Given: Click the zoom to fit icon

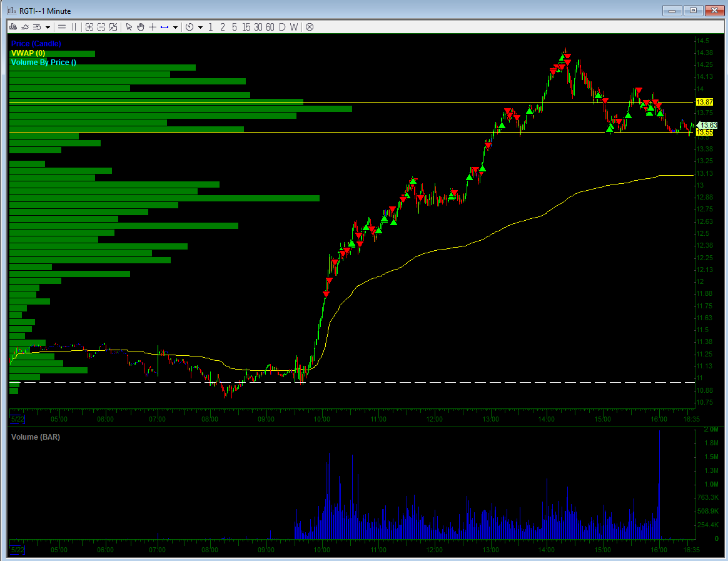Looking at the screenshot, I should coord(113,27).
